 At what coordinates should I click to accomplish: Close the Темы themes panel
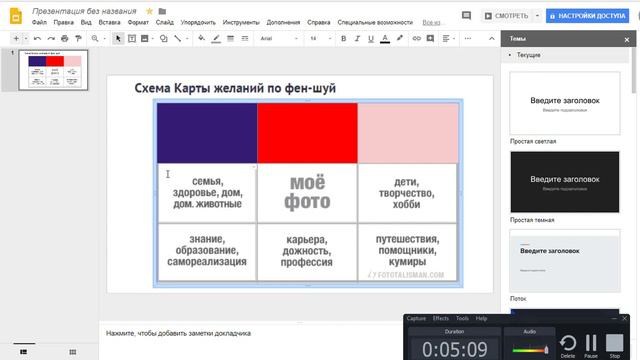(627, 39)
